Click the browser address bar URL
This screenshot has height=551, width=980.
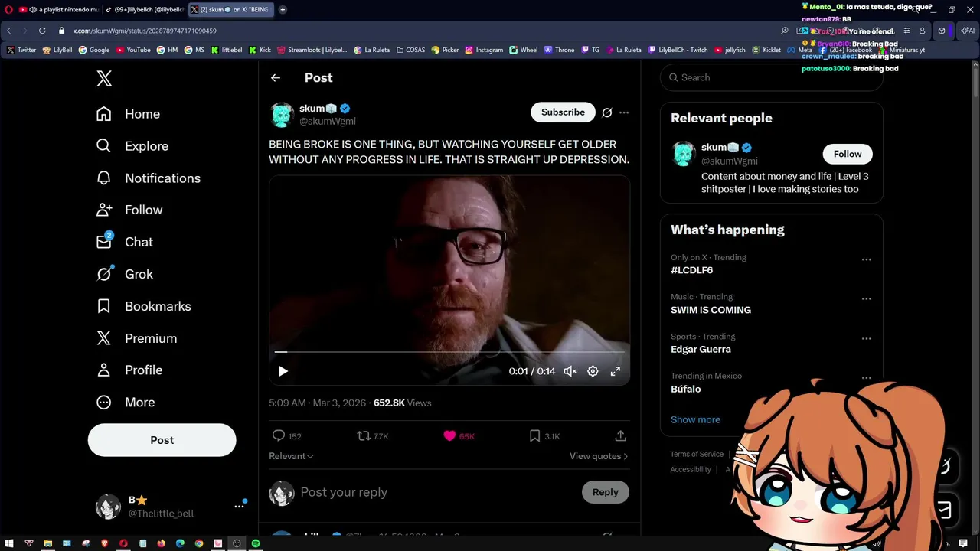[x=145, y=31]
